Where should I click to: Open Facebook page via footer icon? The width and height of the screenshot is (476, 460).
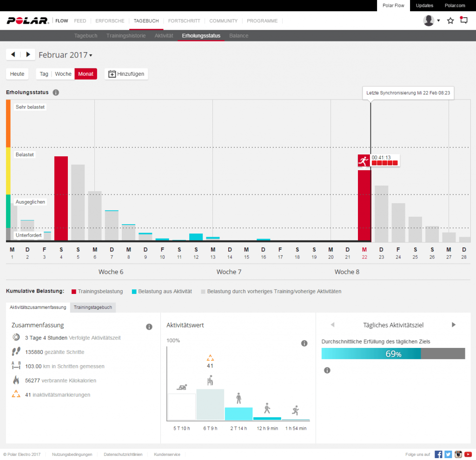[x=438, y=454]
